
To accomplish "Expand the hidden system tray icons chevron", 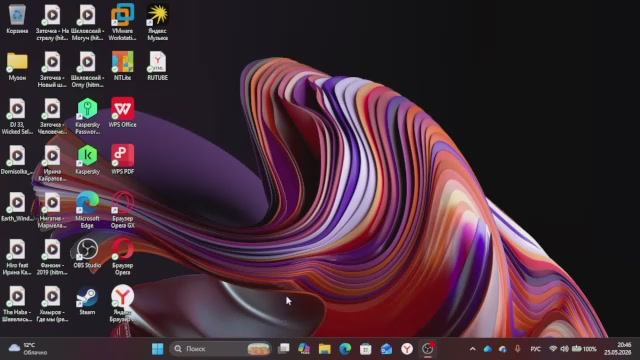I will (x=473, y=349).
